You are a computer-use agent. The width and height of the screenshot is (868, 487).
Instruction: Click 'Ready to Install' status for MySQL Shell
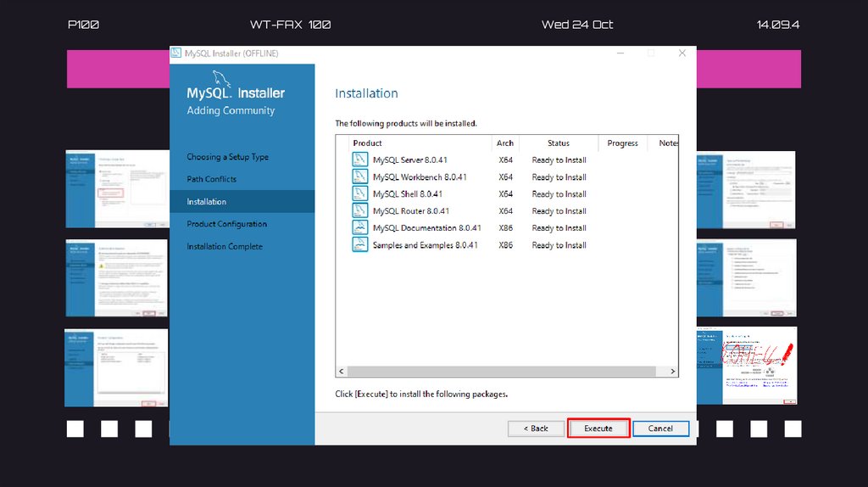tap(559, 194)
